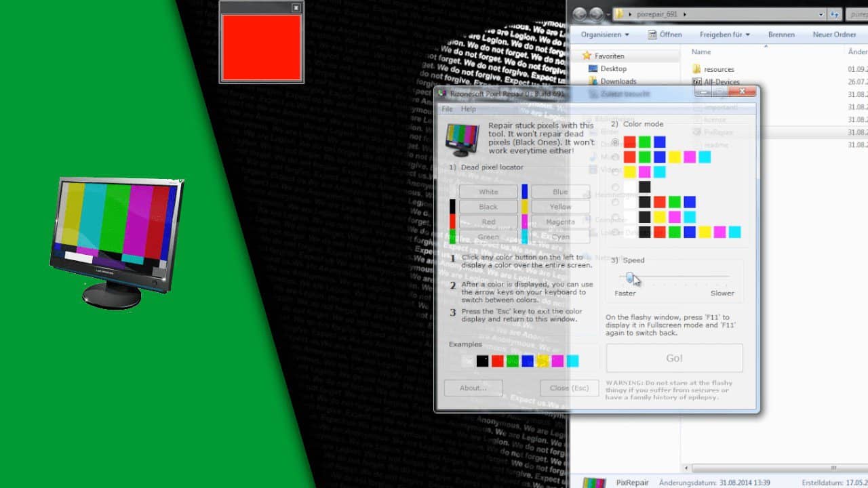Expand the breadcrumb arrow after pixrepair_691

pos(684,14)
